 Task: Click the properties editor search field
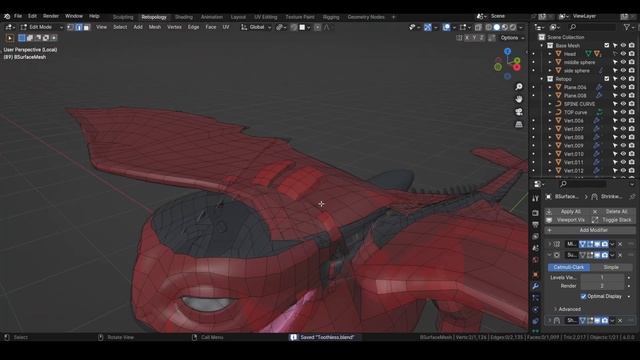[582, 184]
